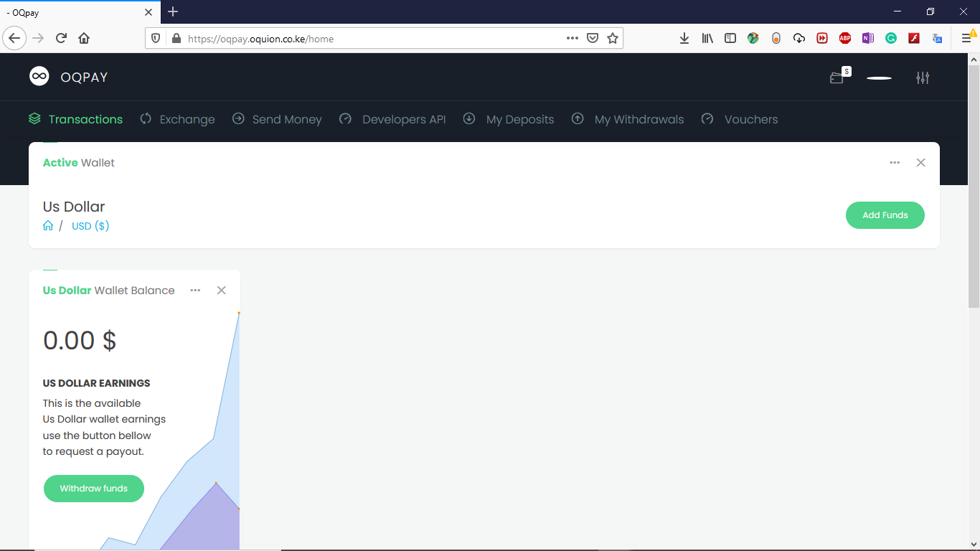This screenshot has width=980, height=551.
Task: Click the vertical page scrollbar
Action: [x=974, y=187]
